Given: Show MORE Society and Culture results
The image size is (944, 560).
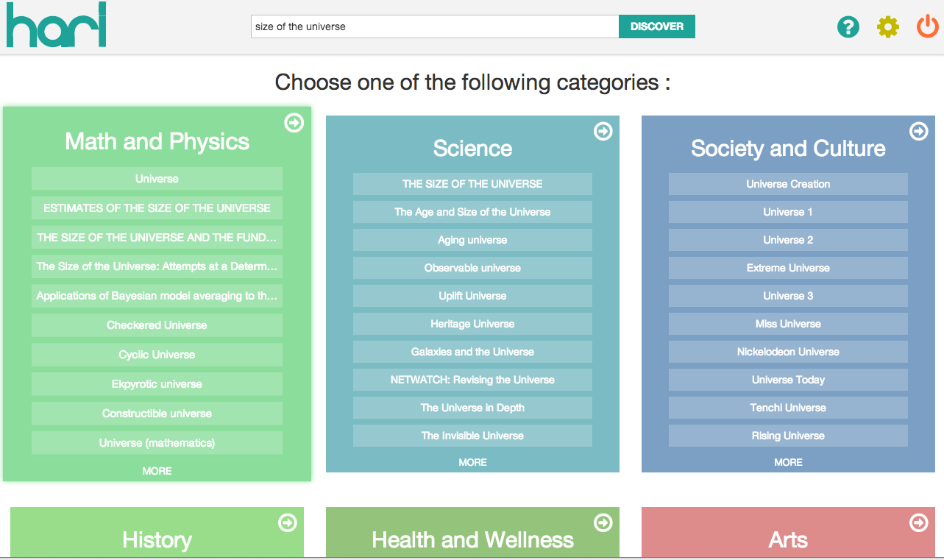Looking at the screenshot, I should (788, 462).
